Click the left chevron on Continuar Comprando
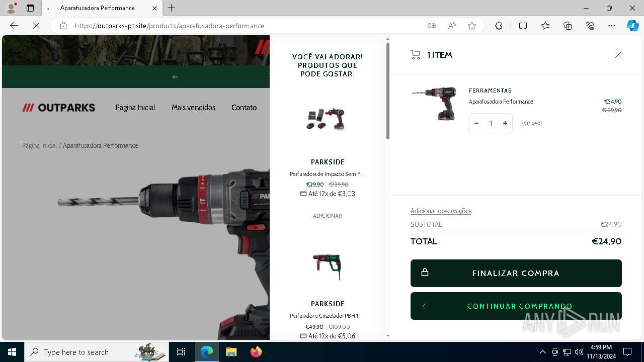The image size is (644, 362). click(424, 306)
